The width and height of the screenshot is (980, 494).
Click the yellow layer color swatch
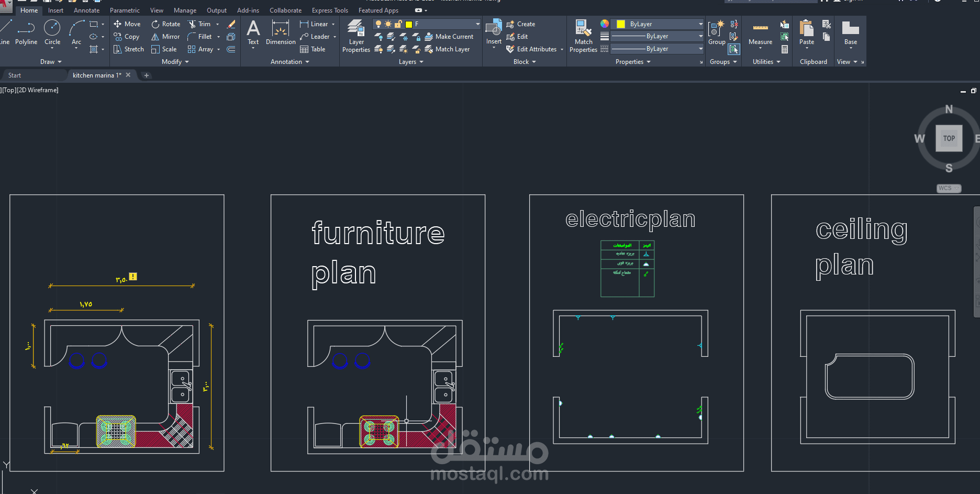(409, 24)
